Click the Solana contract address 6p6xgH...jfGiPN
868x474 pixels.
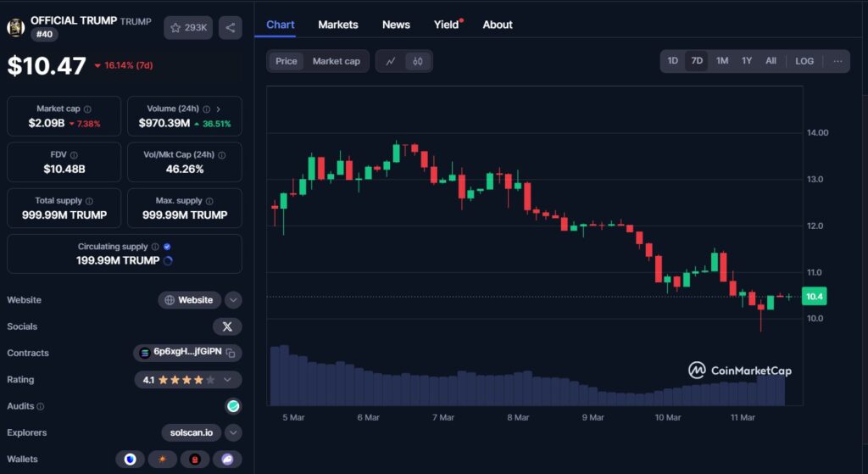[187, 352]
